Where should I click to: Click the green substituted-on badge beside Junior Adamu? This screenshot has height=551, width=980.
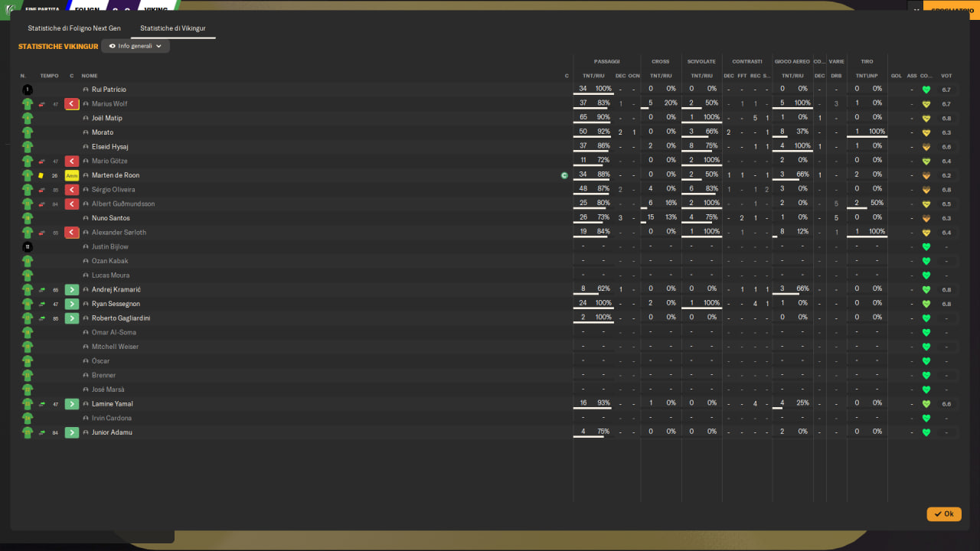tap(72, 432)
